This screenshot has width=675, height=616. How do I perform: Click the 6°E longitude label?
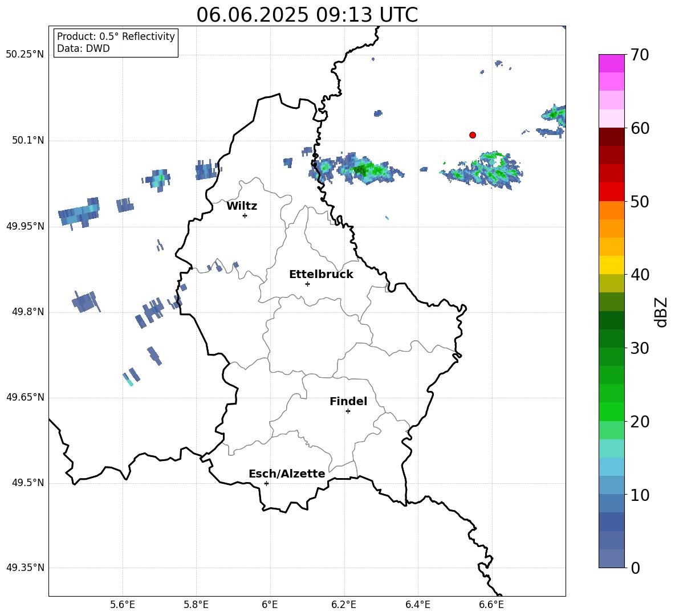tap(270, 605)
